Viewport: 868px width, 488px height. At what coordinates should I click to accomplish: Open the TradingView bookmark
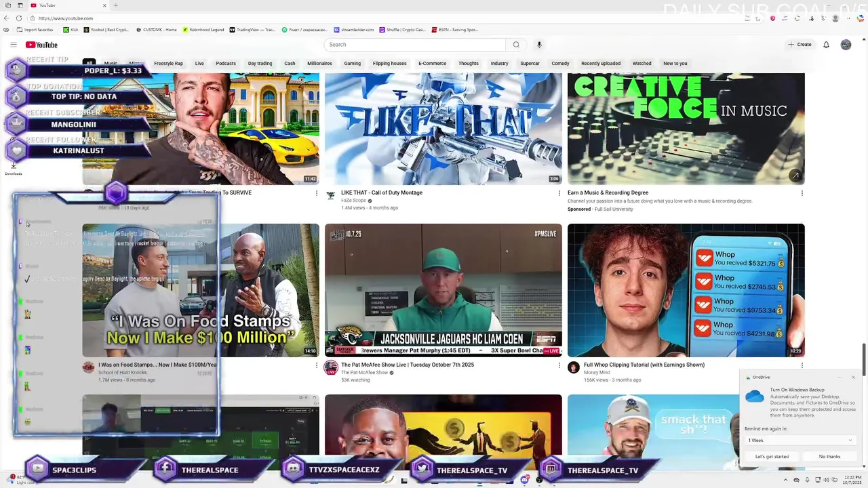tap(252, 30)
